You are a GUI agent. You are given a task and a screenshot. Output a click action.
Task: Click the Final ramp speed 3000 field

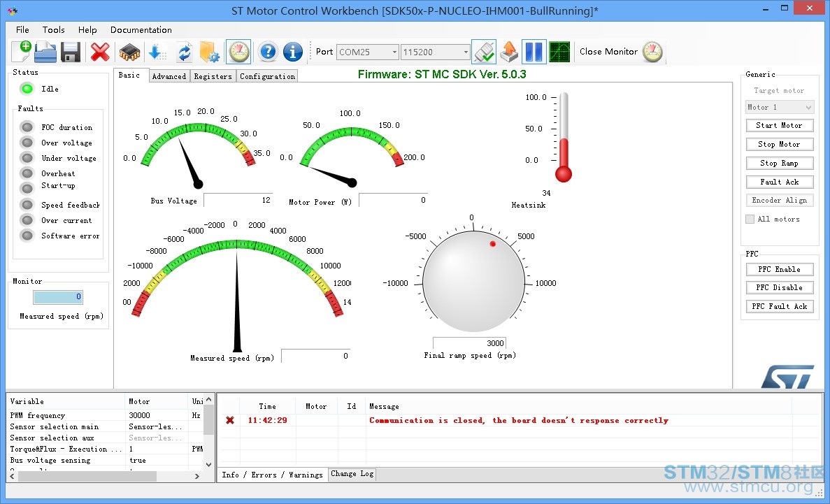pos(469,343)
